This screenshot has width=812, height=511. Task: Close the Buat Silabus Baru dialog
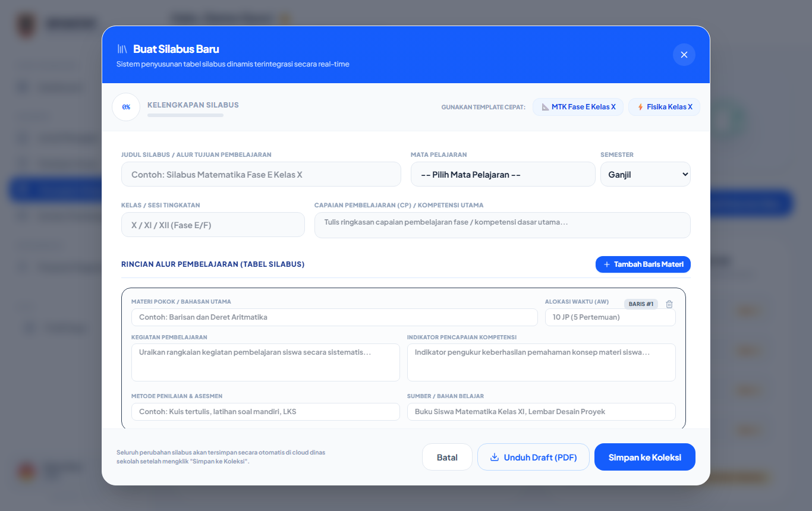click(x=684, y=55)
